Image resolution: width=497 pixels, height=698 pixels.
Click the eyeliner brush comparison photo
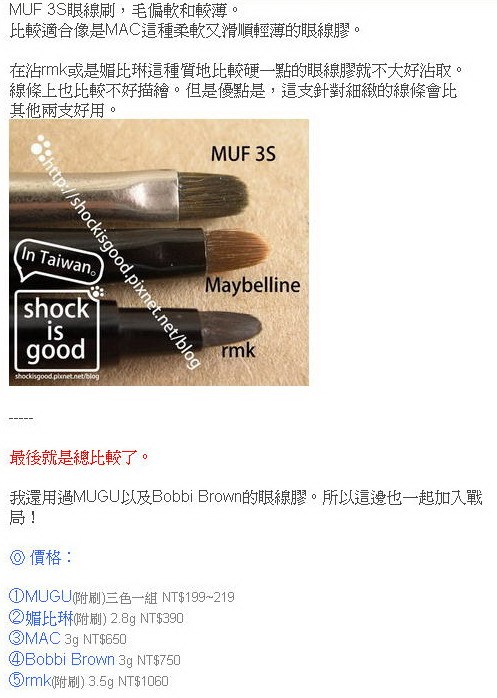tap(159, 252)
